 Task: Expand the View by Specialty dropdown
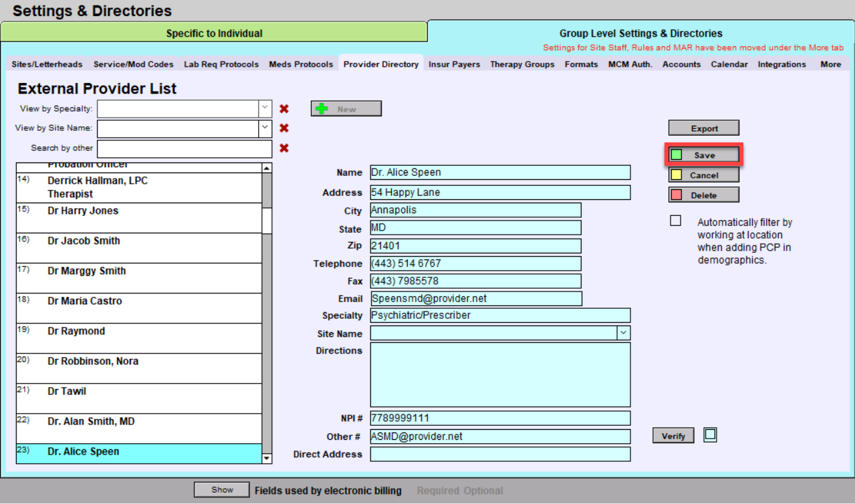(265, 108)
